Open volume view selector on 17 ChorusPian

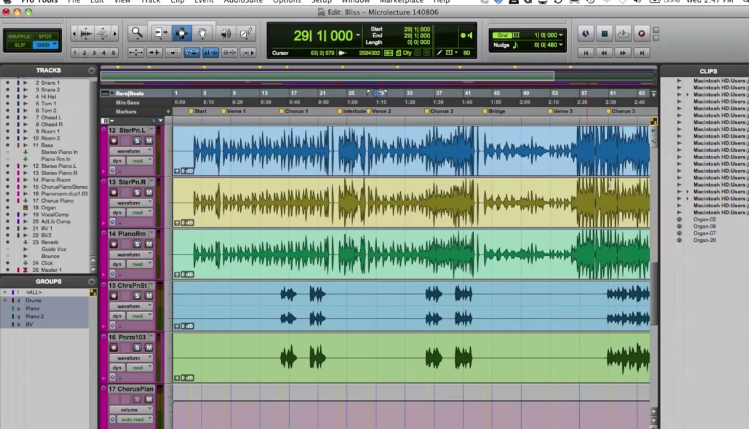pos(131,409)
